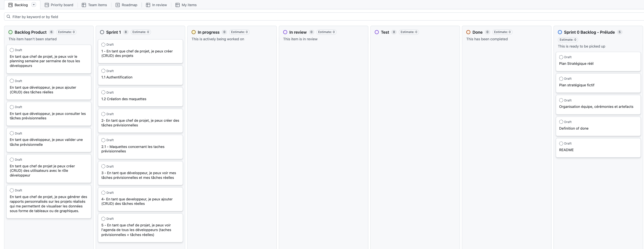This screenshot has width=644, height=249.
Task: Switch to the In review tab
Action: pos(156,5)
